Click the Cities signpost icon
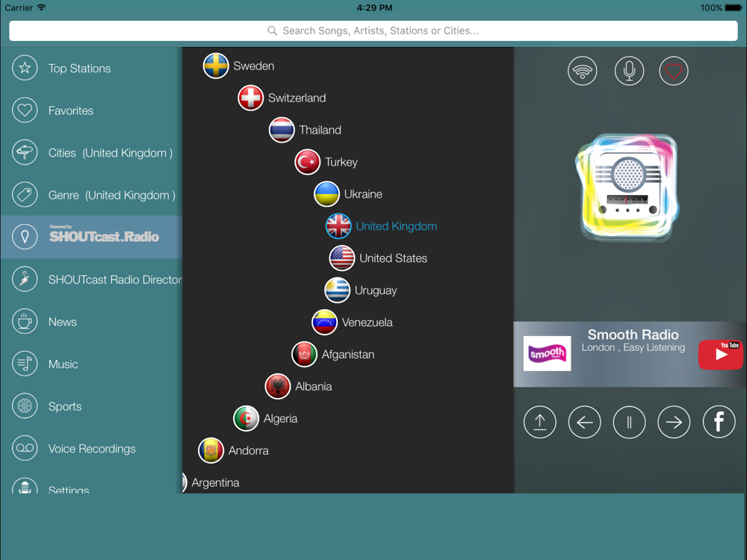The height and width of the screenshot is (560, 747). (x=25, y=153)
